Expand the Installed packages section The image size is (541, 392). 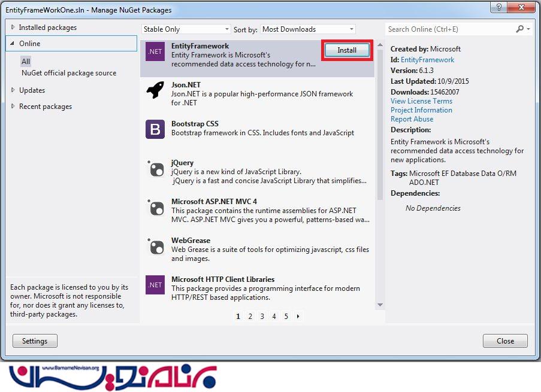click(47, 28)
